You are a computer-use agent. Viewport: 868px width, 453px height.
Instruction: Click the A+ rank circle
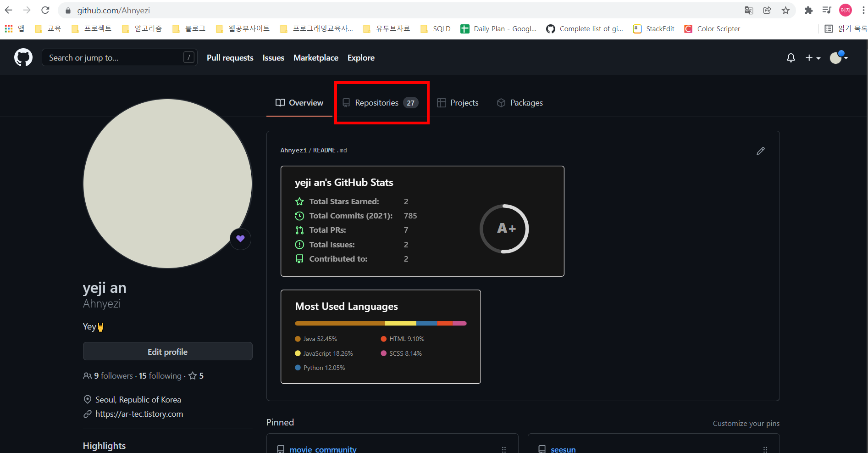click(504, 229)
